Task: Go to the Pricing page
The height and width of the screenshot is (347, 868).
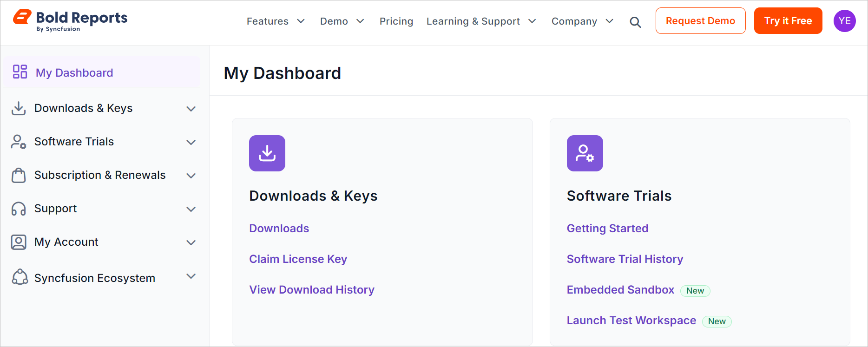Action: pos(396,21)
